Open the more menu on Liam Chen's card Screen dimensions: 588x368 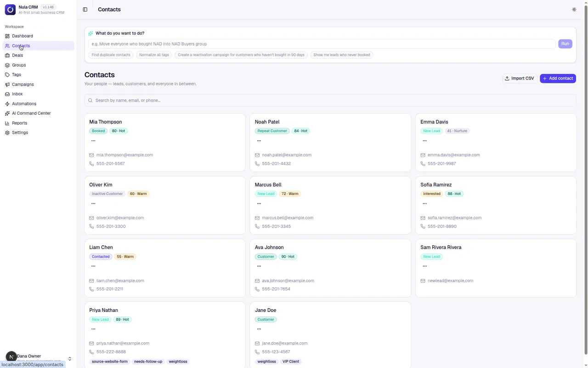93,266
